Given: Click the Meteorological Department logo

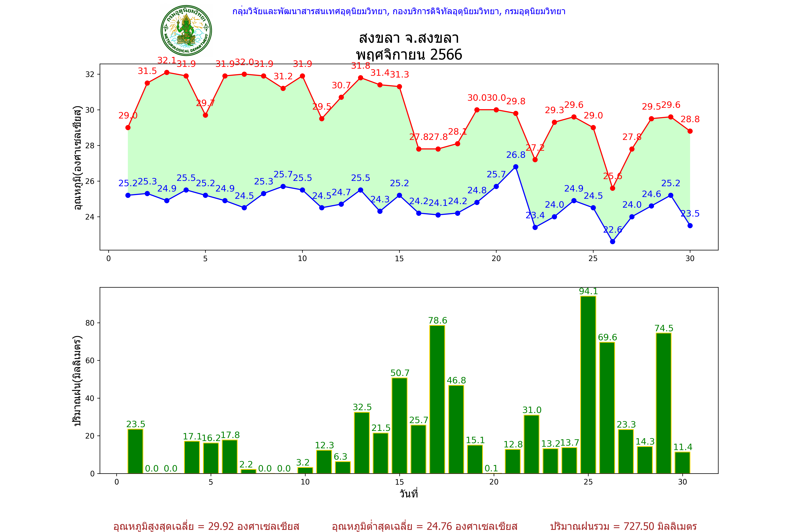Looking at the screenshot, I should [x=186, y=31].
